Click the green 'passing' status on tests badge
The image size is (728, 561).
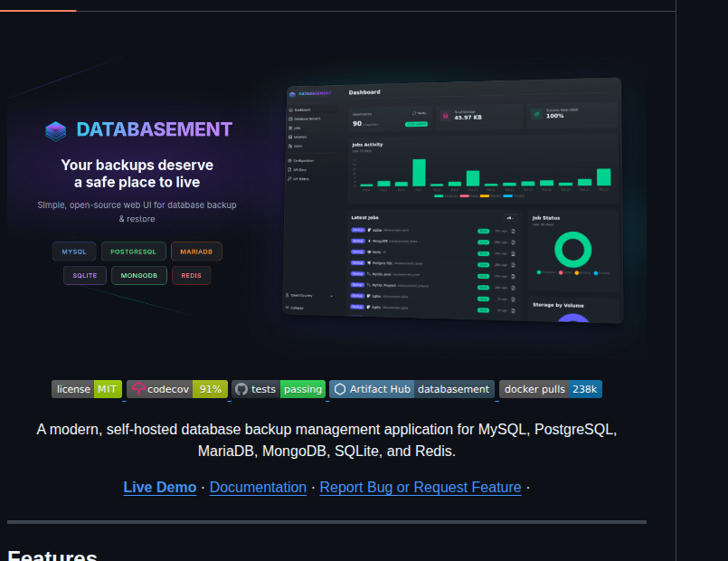pyautogui.click(x=303, y=389)
